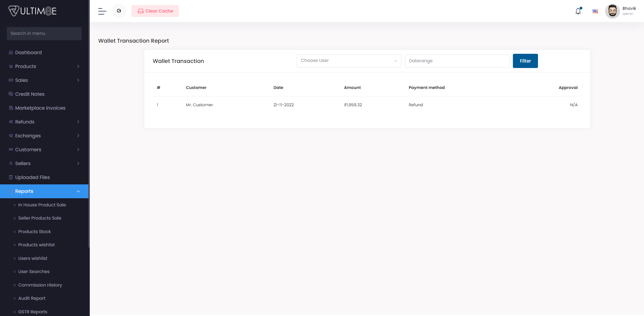Go to Commission History report

[x=40, y=285]
